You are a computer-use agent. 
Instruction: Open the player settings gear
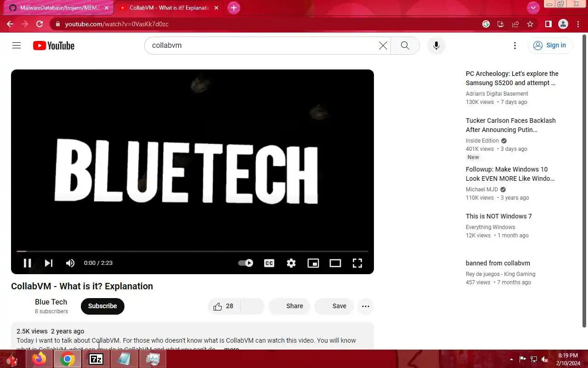[x=291, y=263]
